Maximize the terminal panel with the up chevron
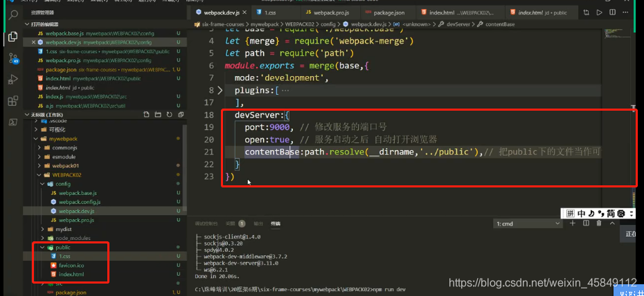The image size is (644, 296). [612, 223]
